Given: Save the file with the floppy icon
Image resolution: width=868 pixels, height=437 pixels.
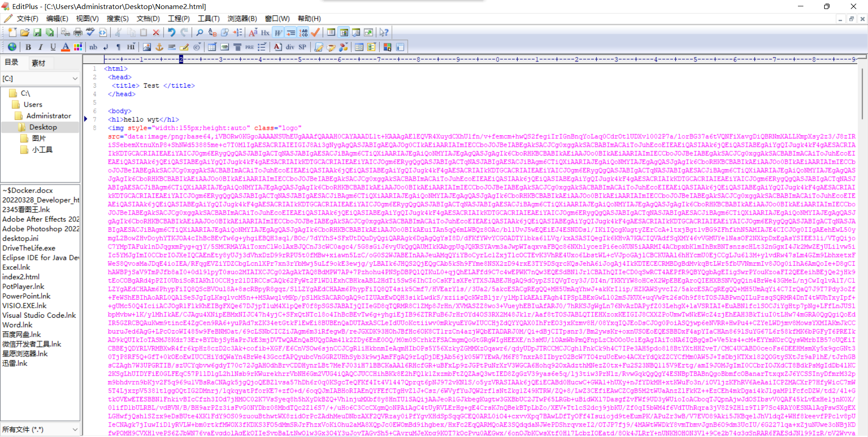Looking at the screenshot, I should (38, 33).
